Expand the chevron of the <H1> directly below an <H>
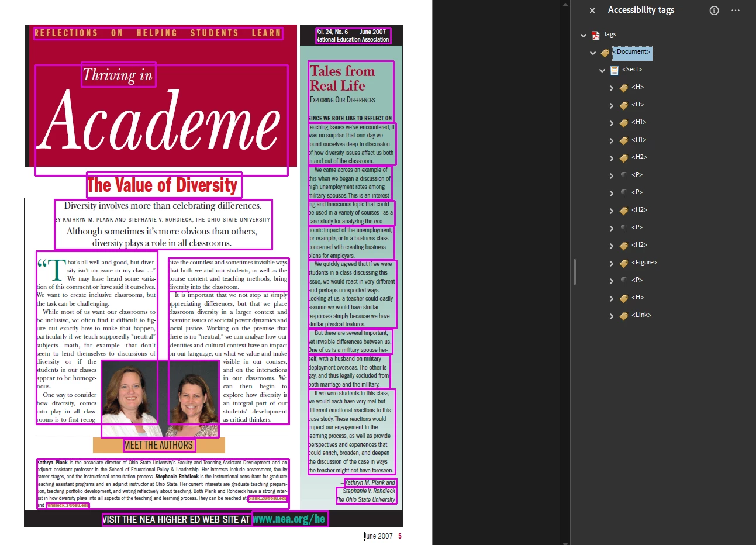The width and height of the screenshot is (756, 545). 612,123
